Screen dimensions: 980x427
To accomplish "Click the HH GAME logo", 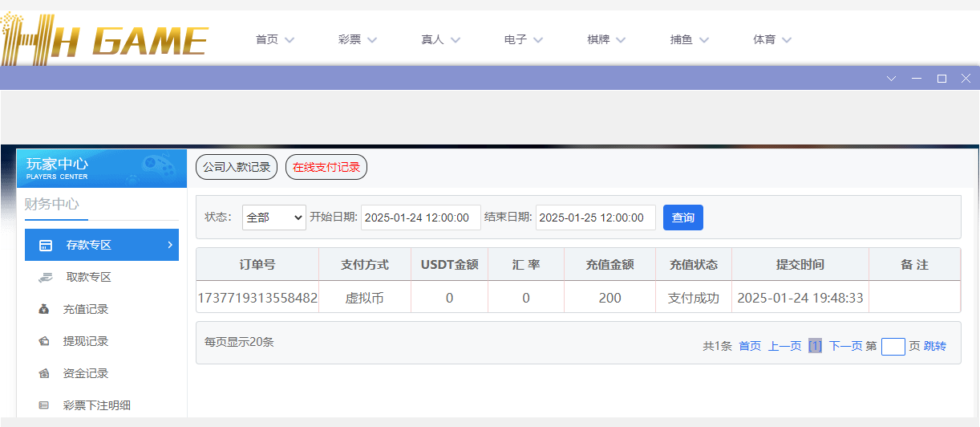I will point(104,39).
